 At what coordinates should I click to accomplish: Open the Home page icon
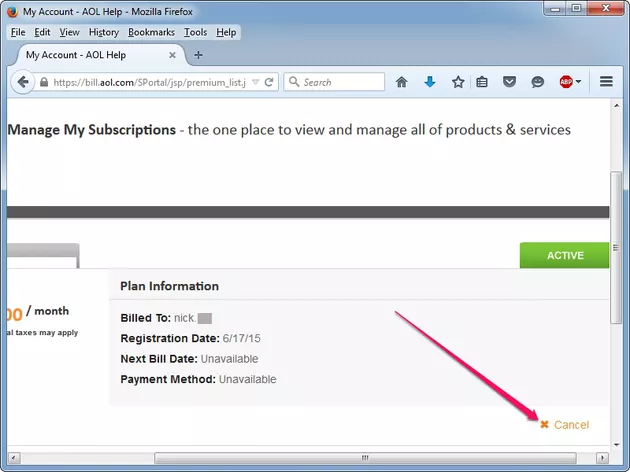[x=401, y=82]
